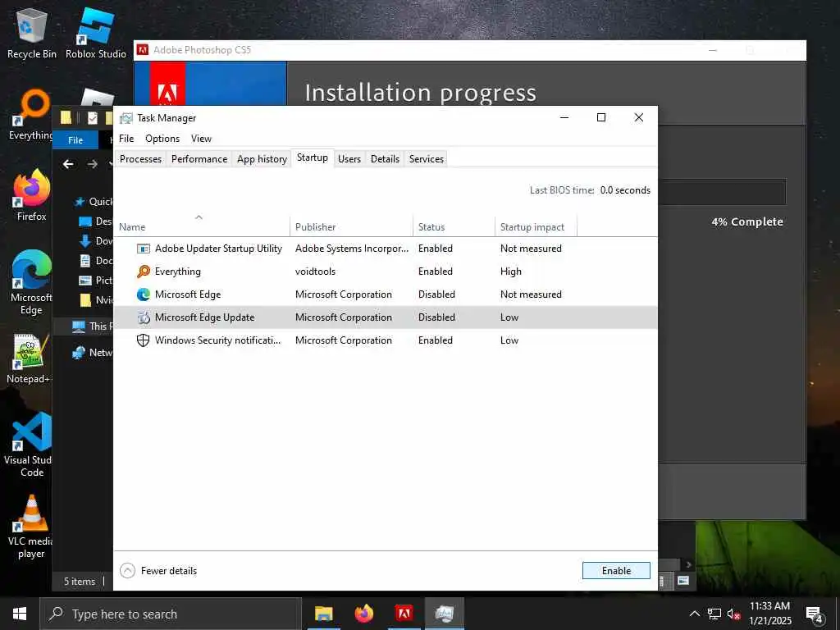Select the Windows Security notification entry name
The image size is (840, 630).
point(217,340)
